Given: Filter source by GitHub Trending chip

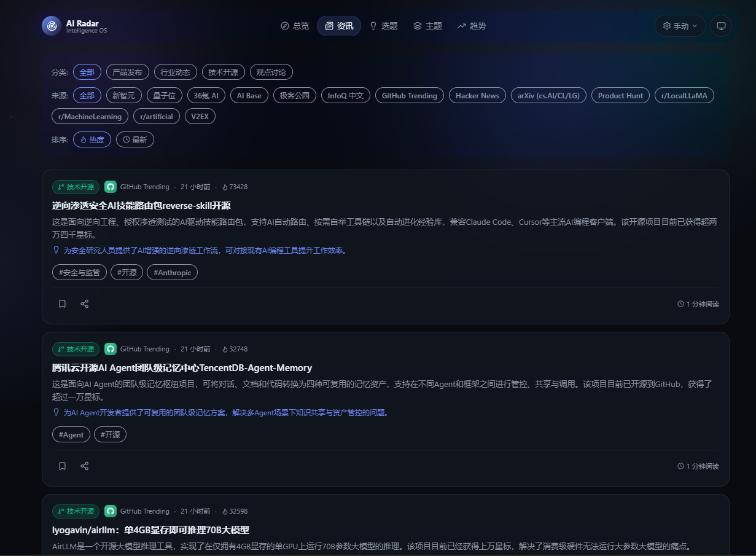Looking at the screenshot, I should point(409,95).
